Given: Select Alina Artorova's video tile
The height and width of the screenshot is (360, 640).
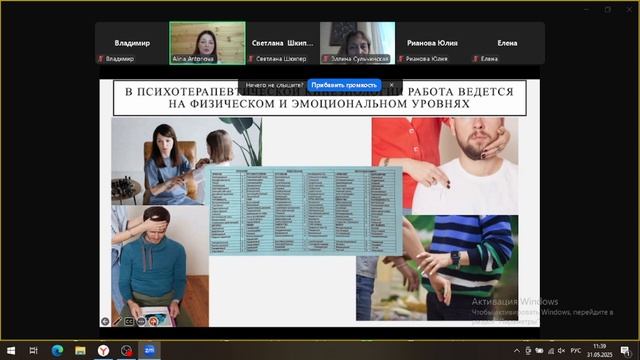Looking at the screenshot, I should pos(207,43).
